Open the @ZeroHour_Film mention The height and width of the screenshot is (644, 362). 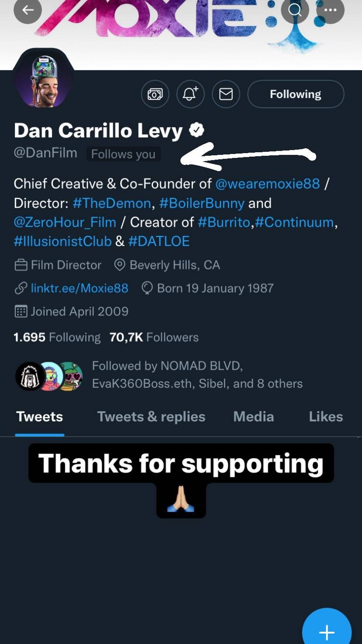[x=65, y=222]
